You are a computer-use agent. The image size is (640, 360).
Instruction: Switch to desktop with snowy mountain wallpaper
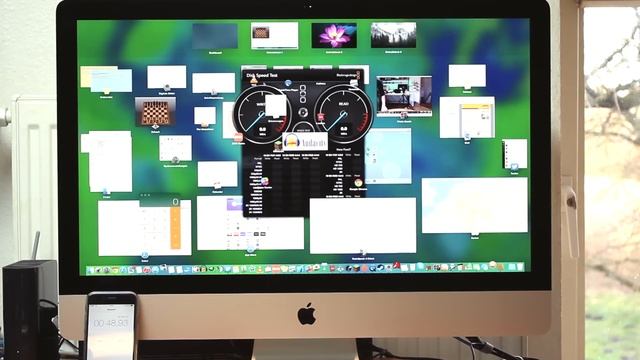[393, 36]
